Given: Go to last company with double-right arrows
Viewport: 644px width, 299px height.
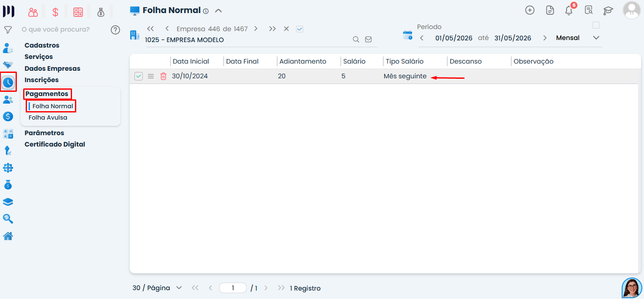Looking at the screenshot, I should [273, 29].
